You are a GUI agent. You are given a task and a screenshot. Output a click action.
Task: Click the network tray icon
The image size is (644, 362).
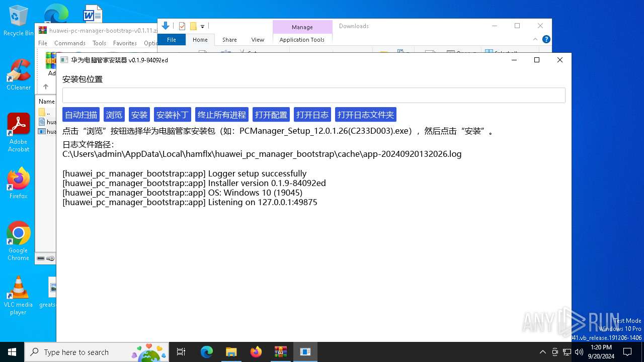pyautogui.click(x=567, y=352)
